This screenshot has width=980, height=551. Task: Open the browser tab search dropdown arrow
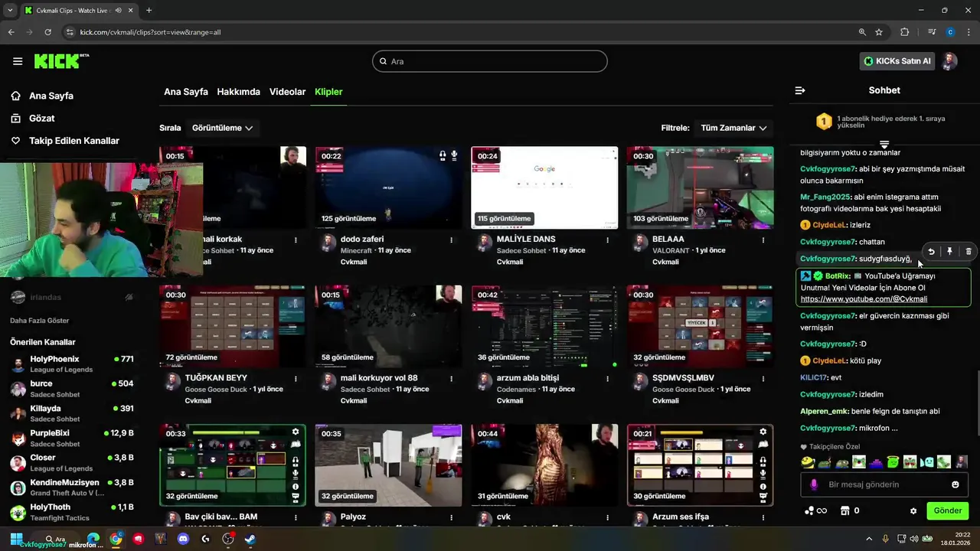(10, 10)
